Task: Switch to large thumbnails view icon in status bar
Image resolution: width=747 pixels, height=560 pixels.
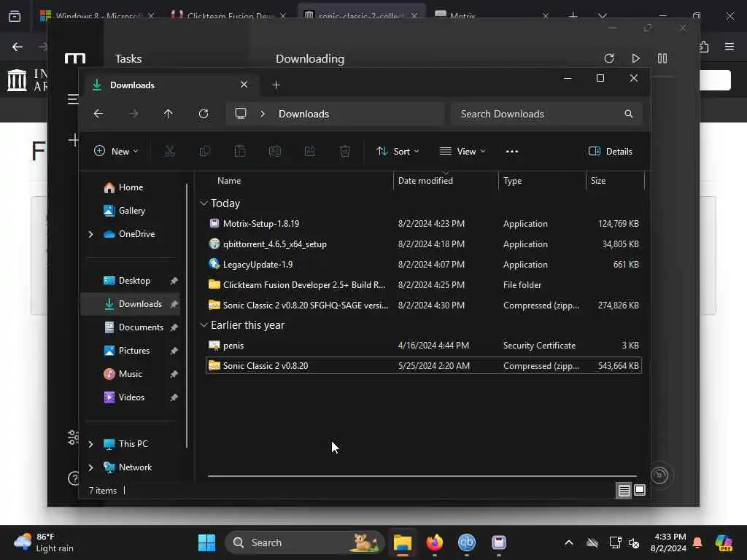Action: [640, 490]
